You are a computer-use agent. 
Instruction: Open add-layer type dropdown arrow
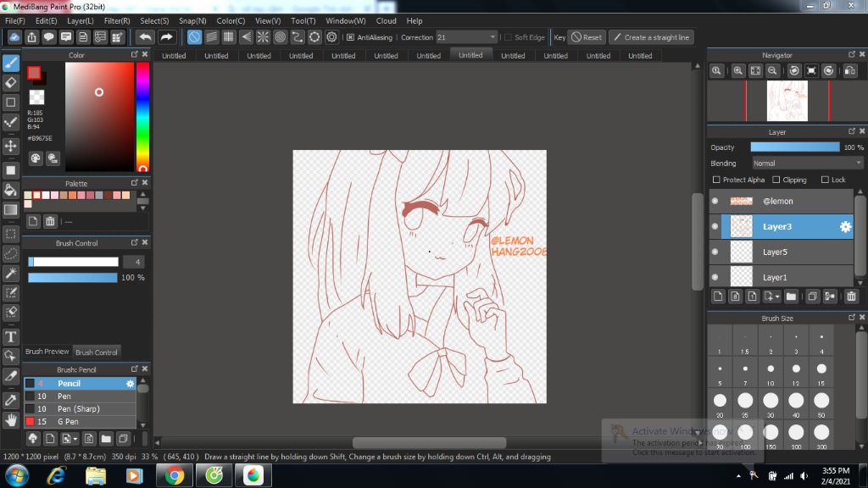coord(777,297)
